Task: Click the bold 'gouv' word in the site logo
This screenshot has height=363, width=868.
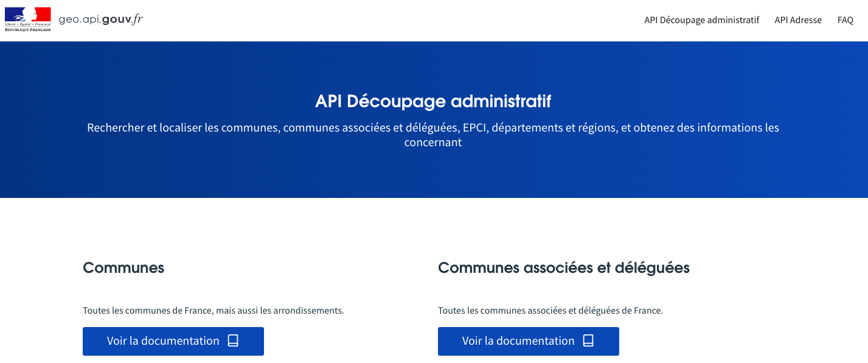Action: point(115,19)
